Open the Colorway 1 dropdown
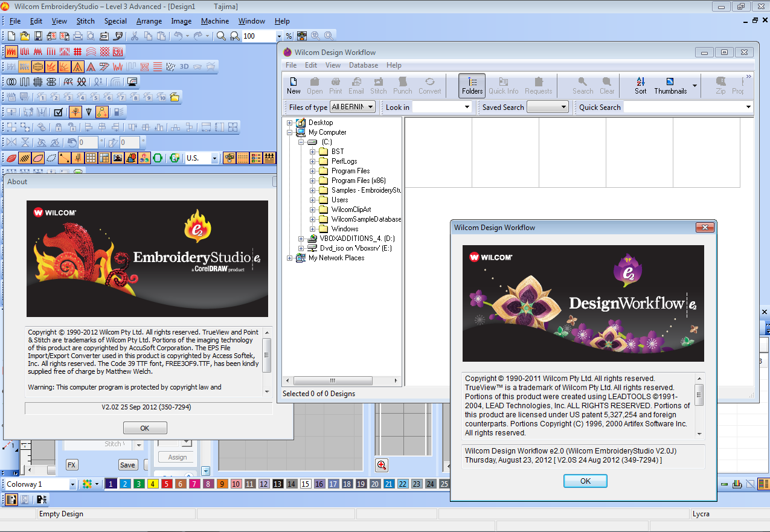The width and height of the screenshot is (770, 532). [x=72, y=484]
